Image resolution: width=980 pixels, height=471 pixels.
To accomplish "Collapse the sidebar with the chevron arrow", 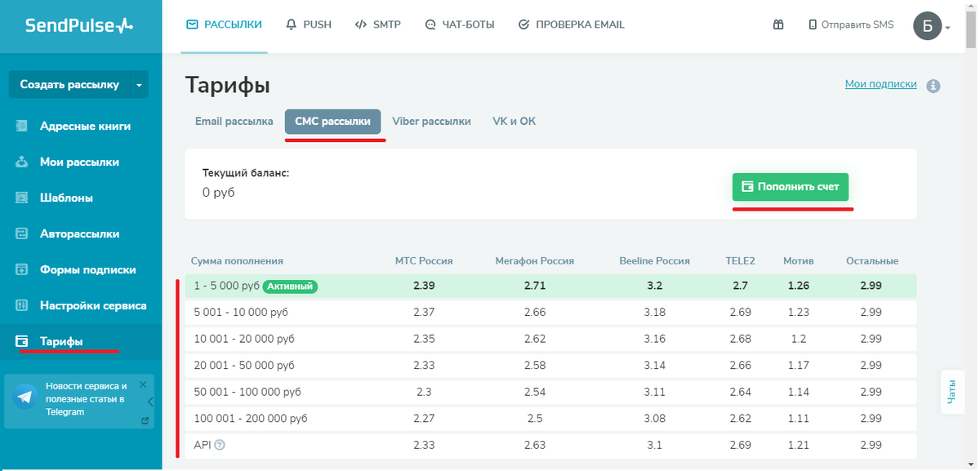I will click(x=151, y=402).
